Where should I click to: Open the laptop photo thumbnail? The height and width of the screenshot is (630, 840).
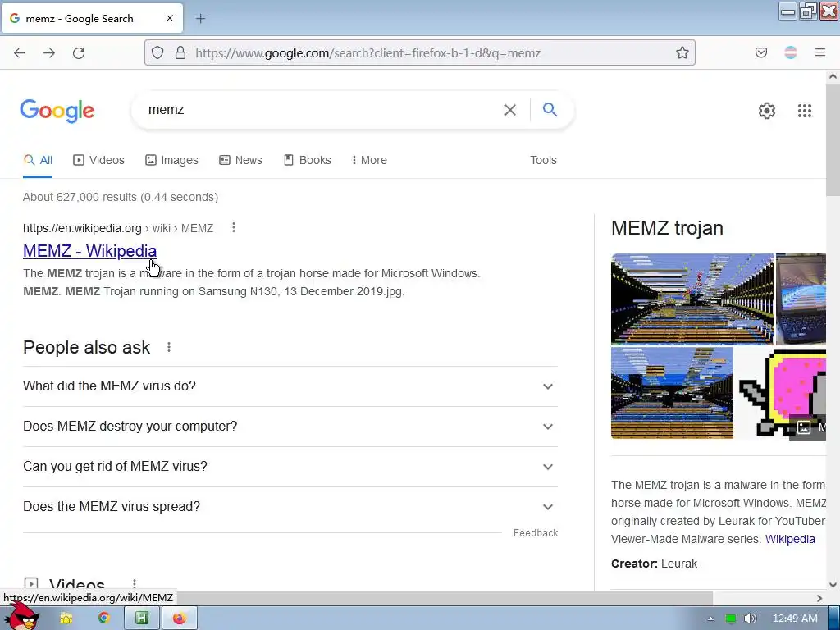coord(801,299)
